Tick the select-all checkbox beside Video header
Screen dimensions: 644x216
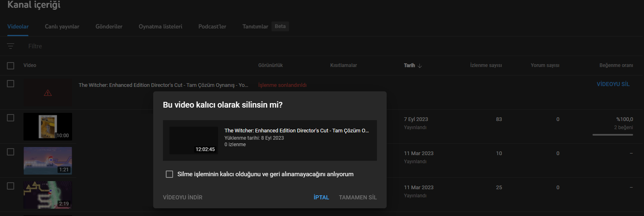[x=11, y=66]
